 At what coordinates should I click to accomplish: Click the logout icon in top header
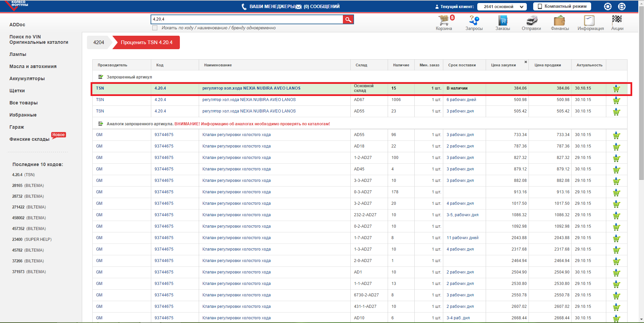click(x=622, y=6)
